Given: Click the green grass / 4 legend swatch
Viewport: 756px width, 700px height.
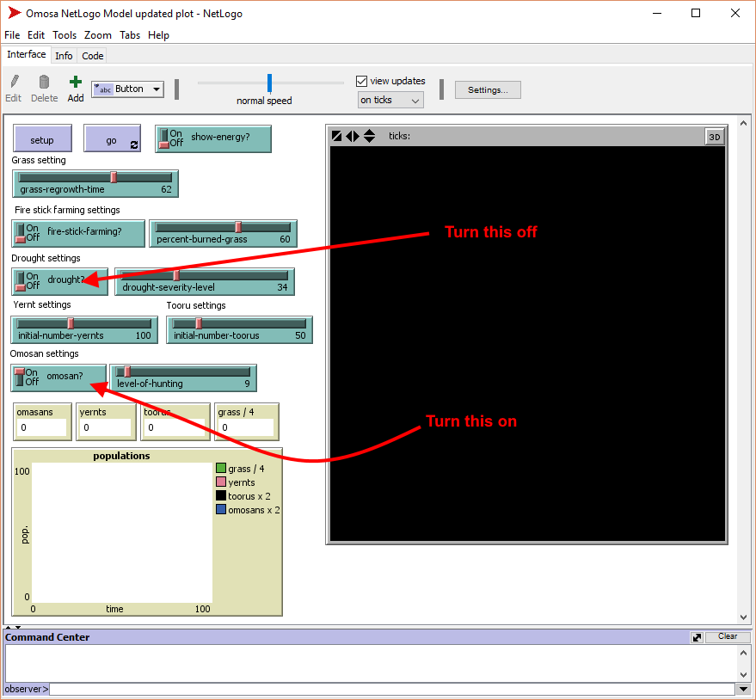Looking at the screenshot, I should point(221,468).
